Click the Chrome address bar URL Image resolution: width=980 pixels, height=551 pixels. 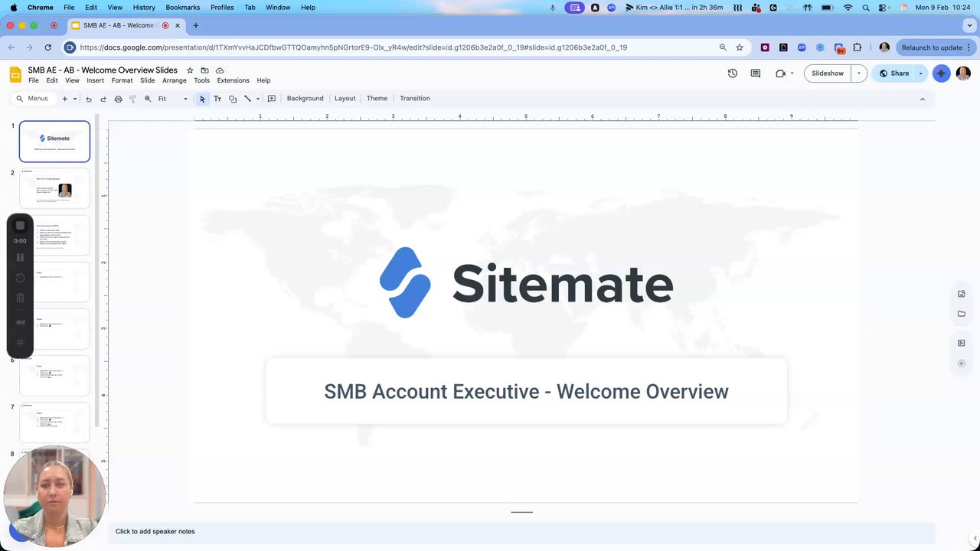pos(353,47)
